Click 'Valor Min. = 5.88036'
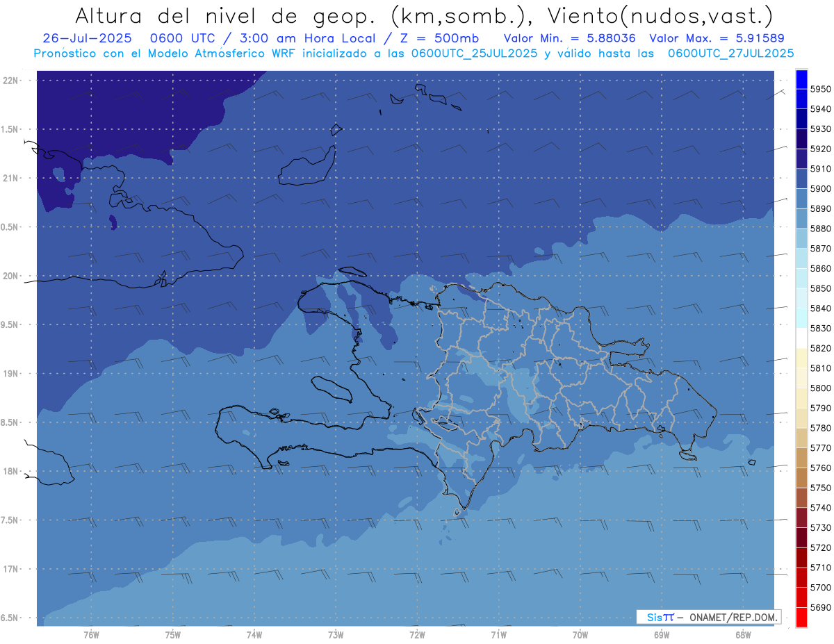Viewport: 834px width, 644px height. pos(570,38)
